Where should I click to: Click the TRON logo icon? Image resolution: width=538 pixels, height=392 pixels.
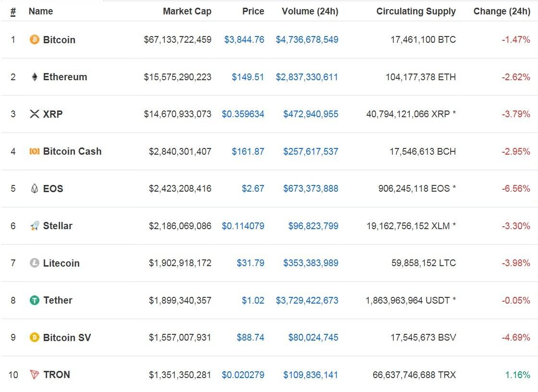pos(34,375)
